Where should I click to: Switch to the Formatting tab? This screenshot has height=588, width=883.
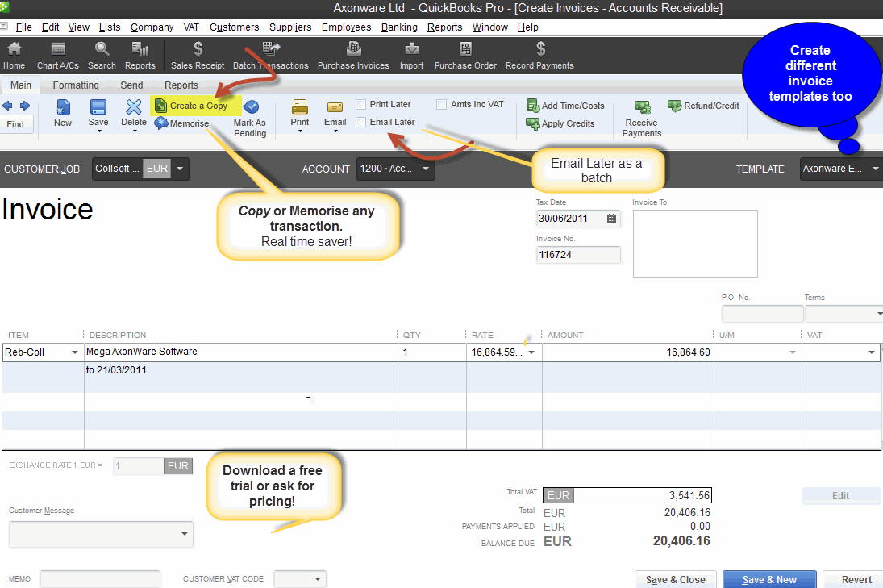point(76,85)
